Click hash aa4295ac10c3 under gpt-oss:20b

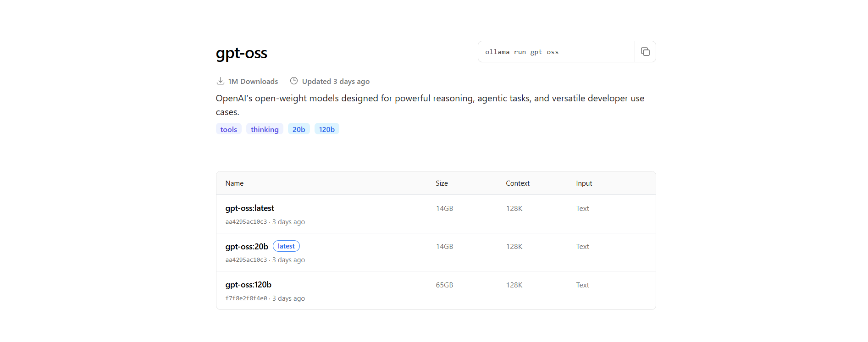click(x=246, y=260)
